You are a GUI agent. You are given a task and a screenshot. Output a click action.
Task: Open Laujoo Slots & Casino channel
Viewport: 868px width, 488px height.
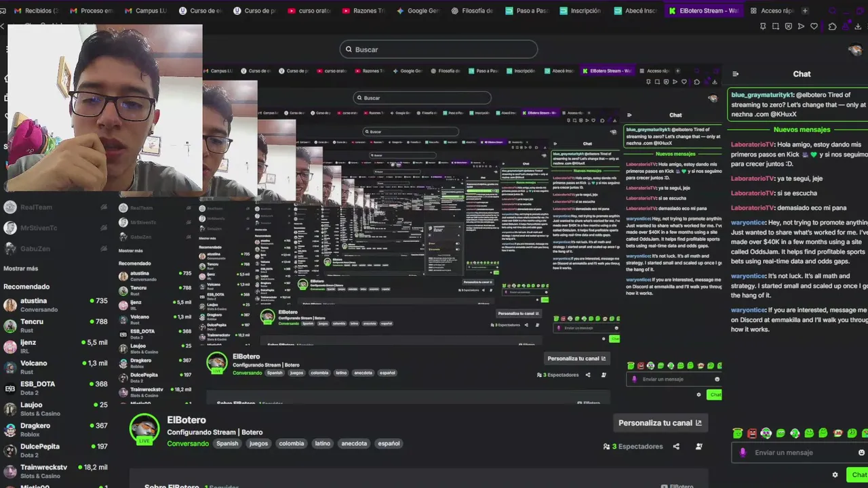click(54, 409)
